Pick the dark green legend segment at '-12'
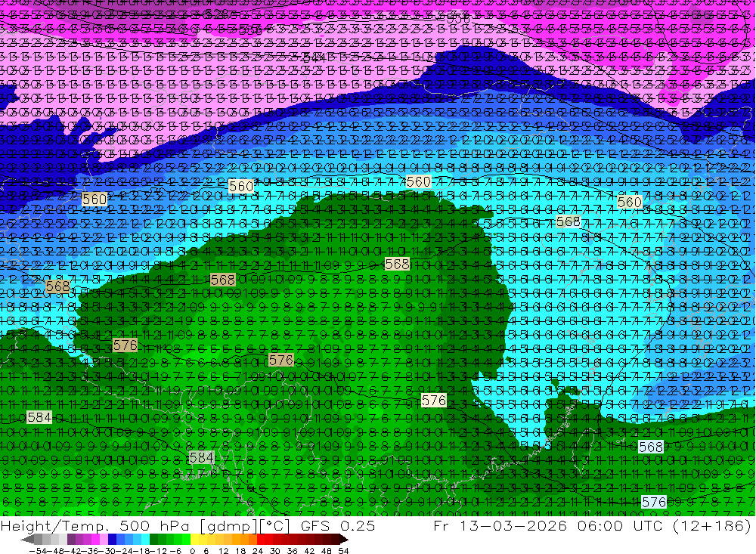This screenshot has width=756, height=554. pyautogui.click(x=153, y=539)
